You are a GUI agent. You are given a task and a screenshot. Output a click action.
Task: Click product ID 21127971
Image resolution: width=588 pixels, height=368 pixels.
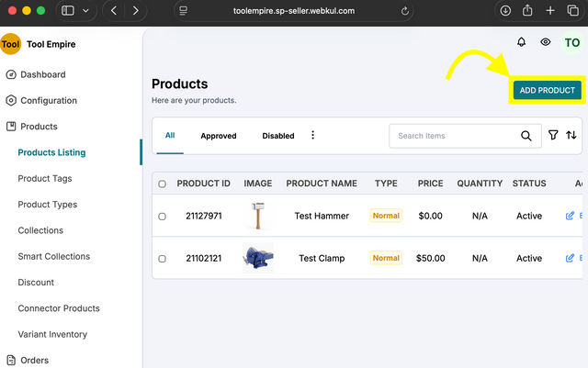coord(204,216)
